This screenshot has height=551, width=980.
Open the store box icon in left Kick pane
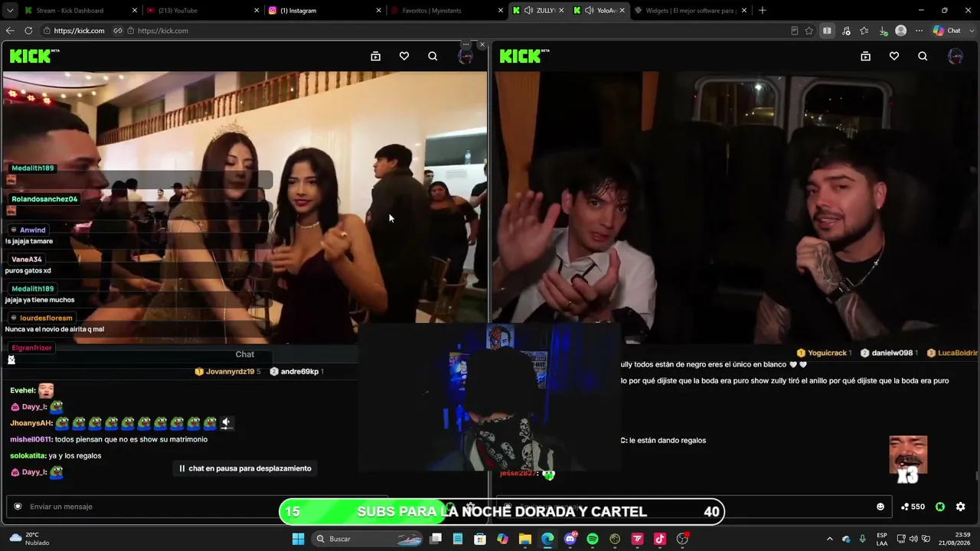375,56
